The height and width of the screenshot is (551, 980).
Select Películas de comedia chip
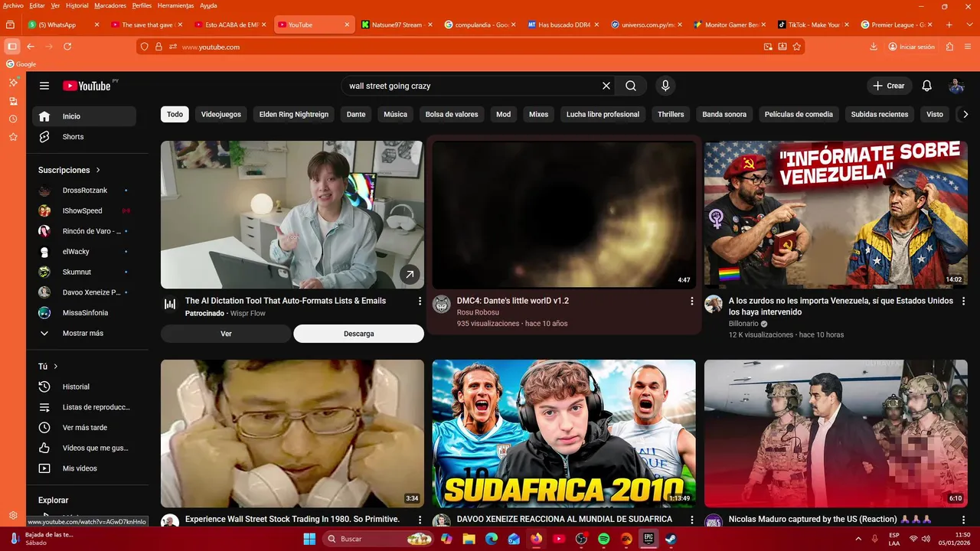(799, 114)
